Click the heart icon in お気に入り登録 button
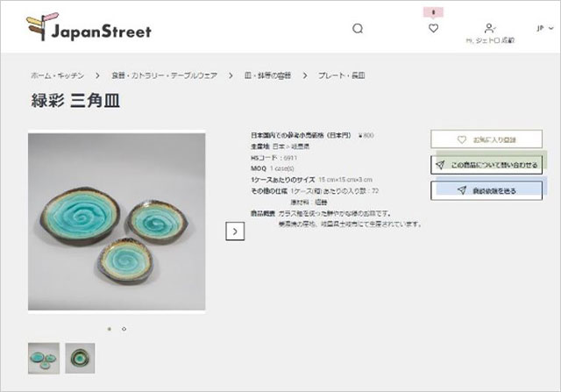Image resolution: width=561 pixels, height=392 pixels. click(462, 139)
